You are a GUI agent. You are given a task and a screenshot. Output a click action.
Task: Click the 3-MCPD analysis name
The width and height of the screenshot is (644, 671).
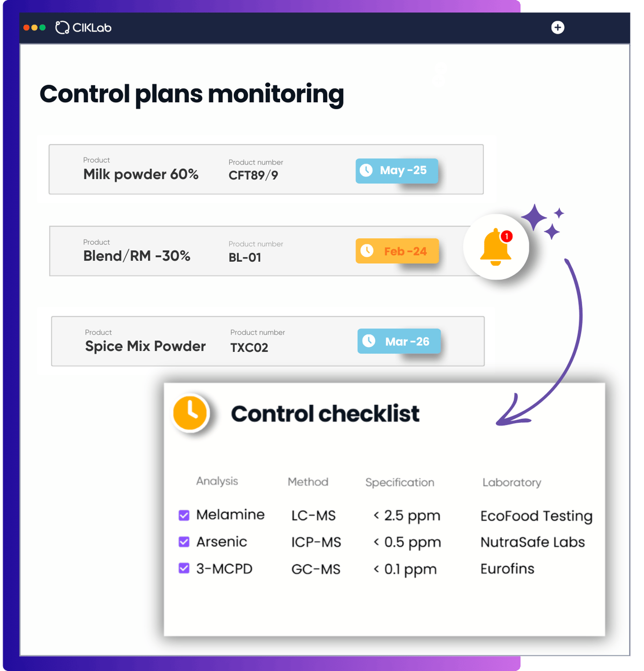224,569
